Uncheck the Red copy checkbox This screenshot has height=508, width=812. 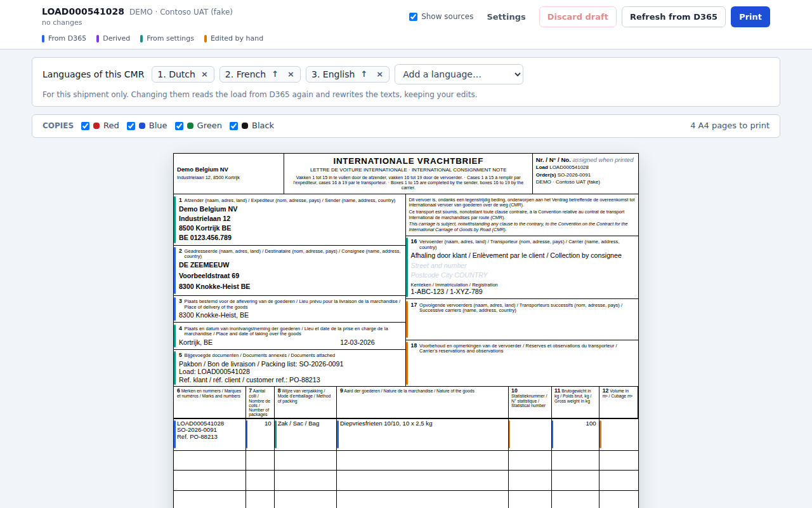point(85,126)
